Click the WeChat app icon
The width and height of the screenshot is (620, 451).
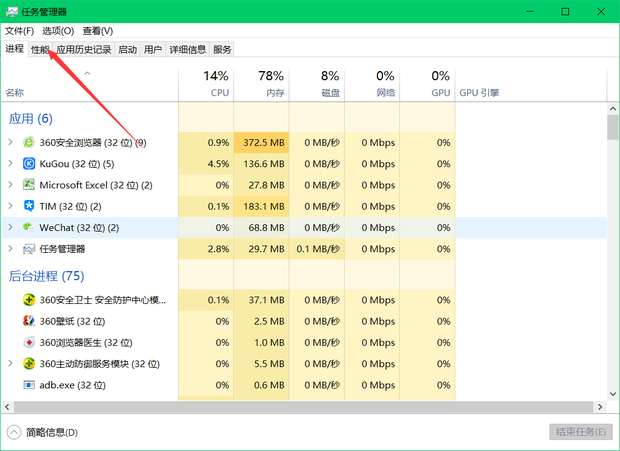[x=29, y=227]
